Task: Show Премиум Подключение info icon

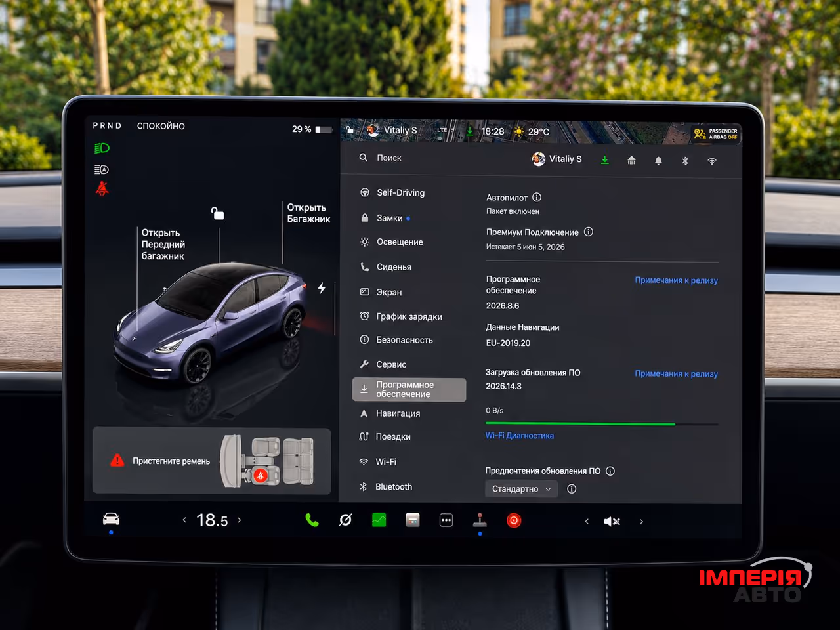Action: (x=589, y=232)
